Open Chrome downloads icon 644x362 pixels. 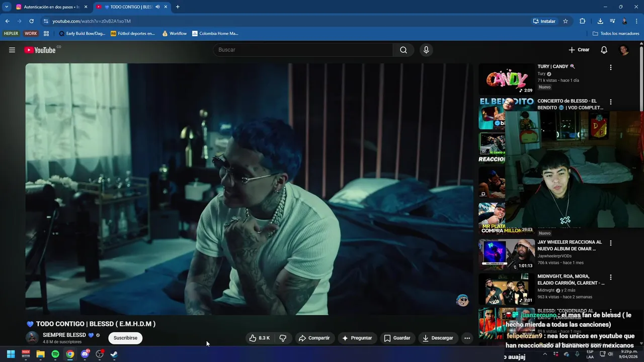pyautogui.click(x=600, y=21)
